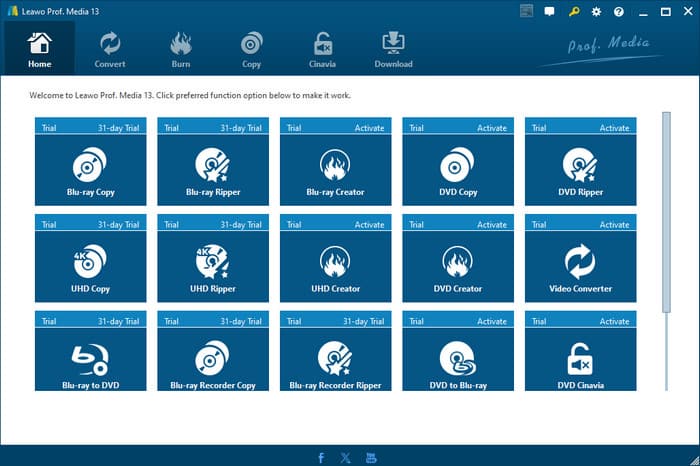Switch to the Cinavia tab
Image resolution: width=700 pixels, height=466 pixels.
pyautogui.click(x=323, y=50)
